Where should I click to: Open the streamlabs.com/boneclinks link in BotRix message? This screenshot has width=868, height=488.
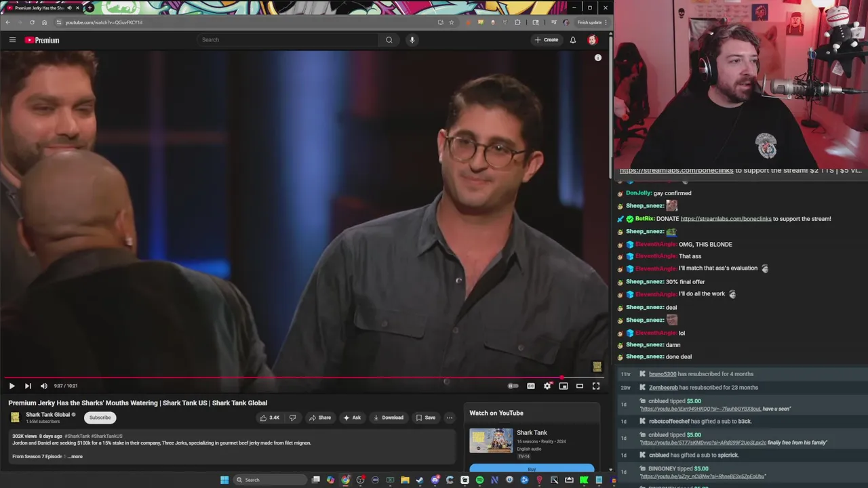pos(726,219)
